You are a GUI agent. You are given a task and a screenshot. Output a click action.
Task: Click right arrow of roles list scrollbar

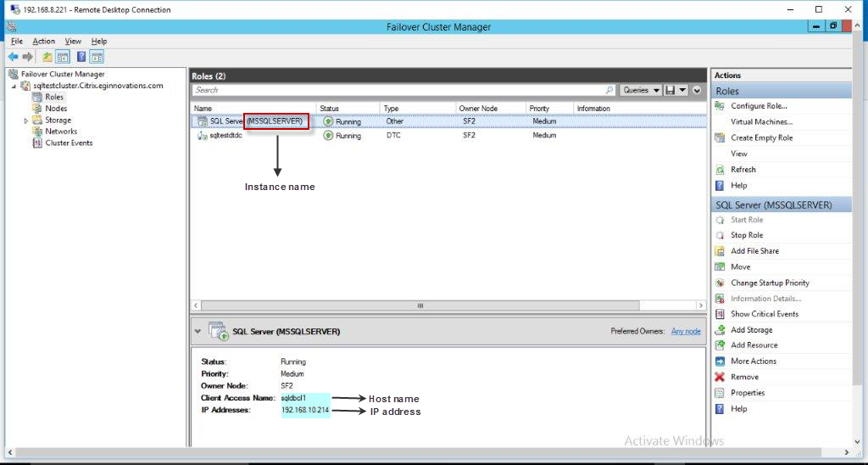[701, 305]
